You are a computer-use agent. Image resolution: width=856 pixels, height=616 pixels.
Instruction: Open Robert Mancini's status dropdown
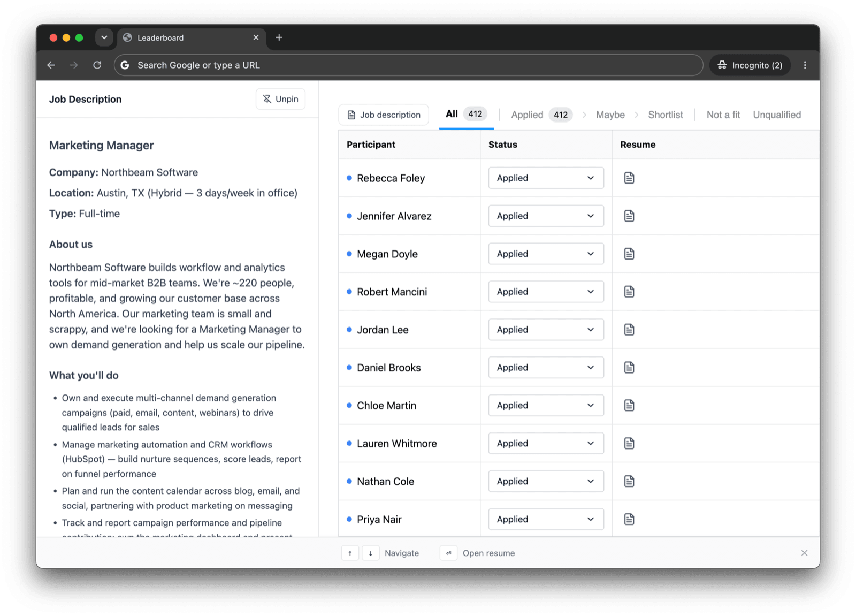(x=546, y=292)
